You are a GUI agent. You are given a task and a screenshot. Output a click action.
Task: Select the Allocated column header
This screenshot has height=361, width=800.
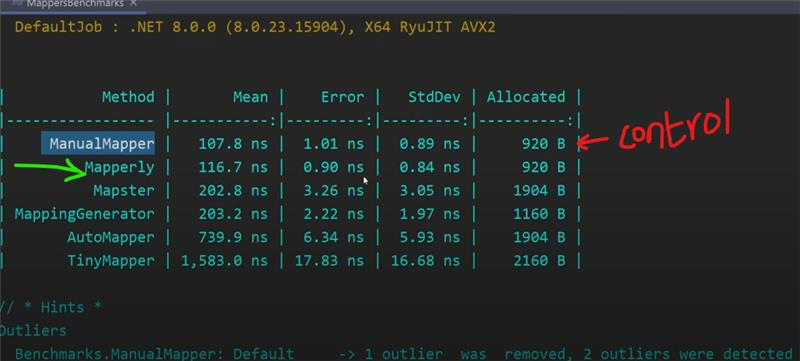point(526,97)
